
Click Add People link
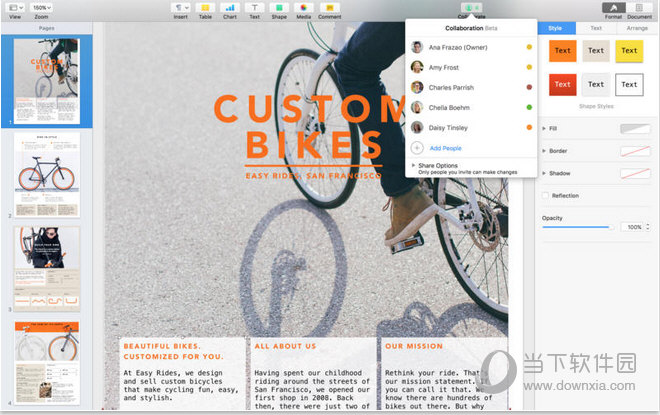coord(445,148)
